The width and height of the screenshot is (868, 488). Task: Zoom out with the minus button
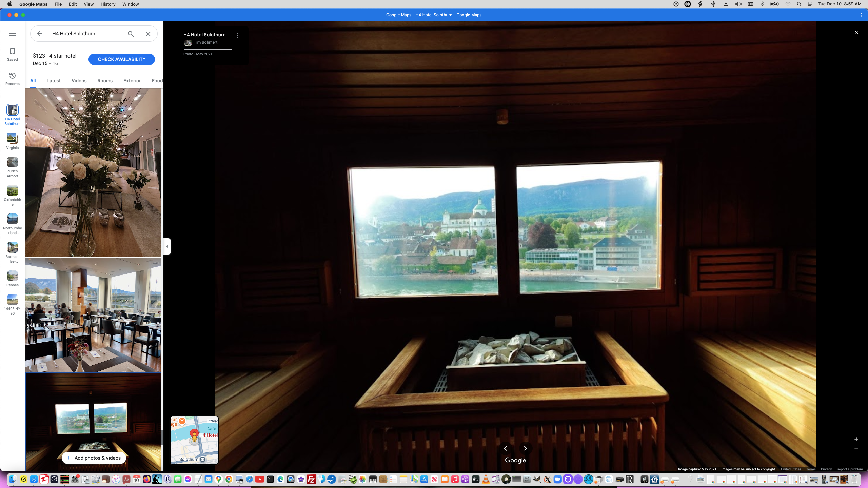(x=856, y=449)
